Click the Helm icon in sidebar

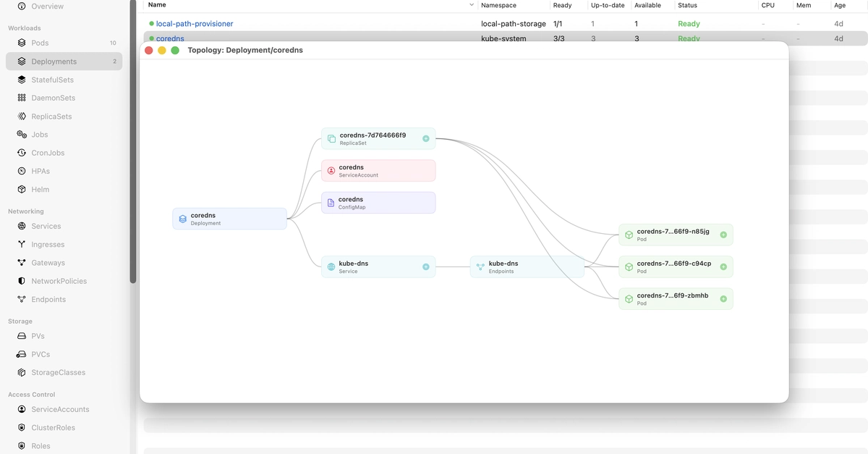[x=22, y=190]
